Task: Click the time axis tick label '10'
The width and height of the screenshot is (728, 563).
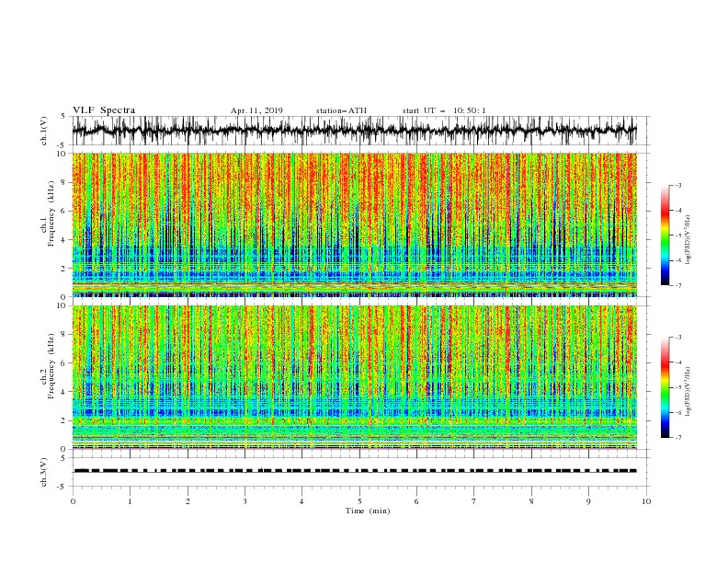Action: point(646,501)
